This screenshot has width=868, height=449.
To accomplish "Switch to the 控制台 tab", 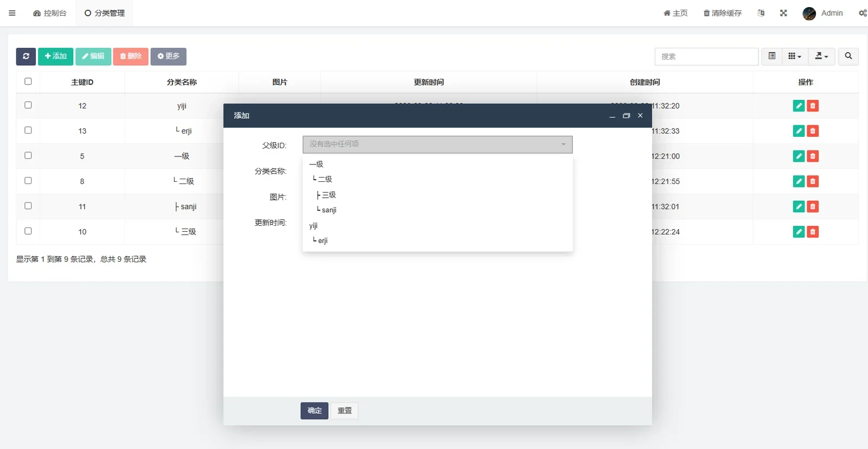I will 50,13.
